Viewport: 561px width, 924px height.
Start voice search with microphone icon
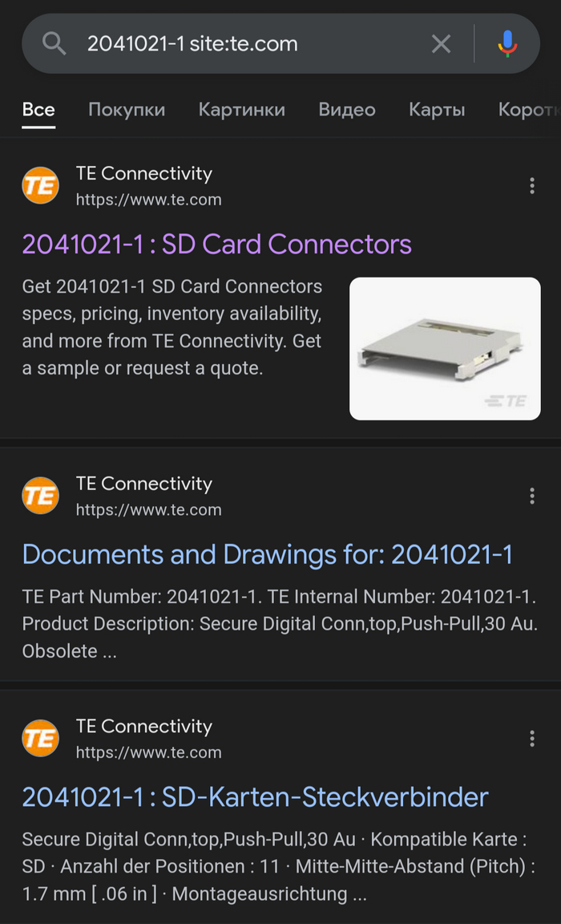507,43
